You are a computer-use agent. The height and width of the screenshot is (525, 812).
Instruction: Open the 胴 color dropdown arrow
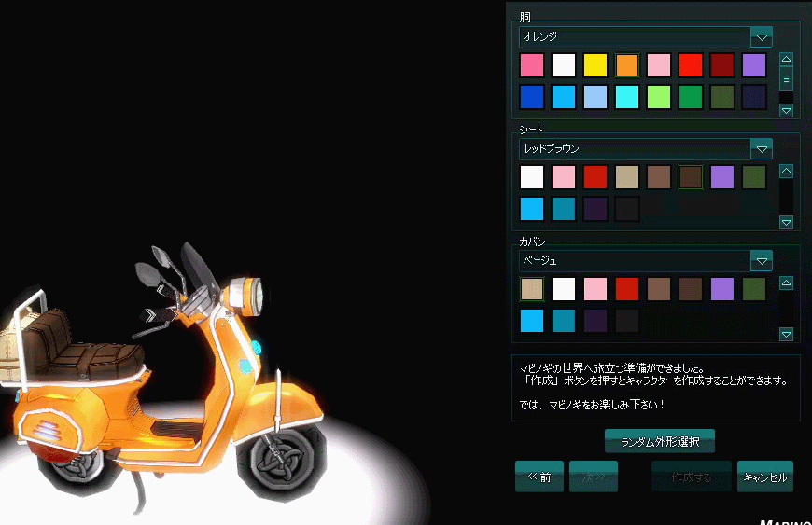(x=762, y=37)
